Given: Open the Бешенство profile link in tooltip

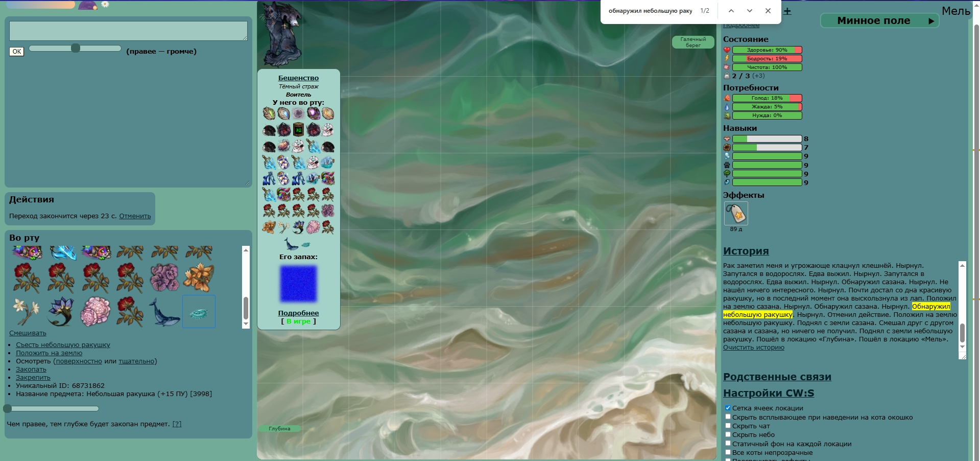Looking at the screenshot, I should [x=298, y=78].
